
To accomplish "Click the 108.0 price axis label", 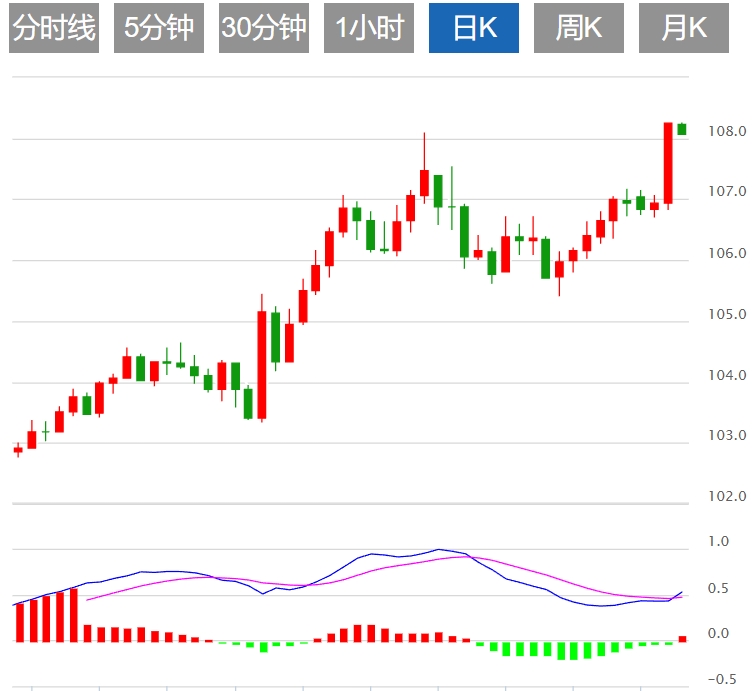I will point(726,131).
